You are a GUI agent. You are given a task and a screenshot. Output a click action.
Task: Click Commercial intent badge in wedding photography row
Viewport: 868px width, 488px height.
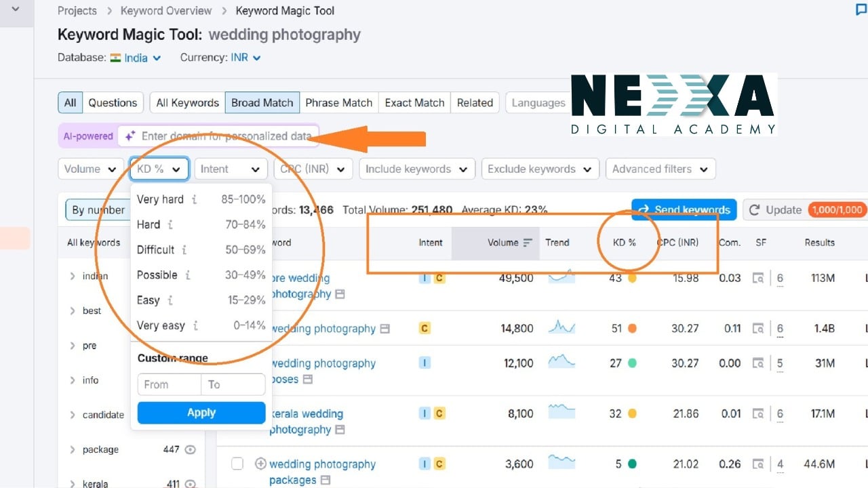(425, 329)
